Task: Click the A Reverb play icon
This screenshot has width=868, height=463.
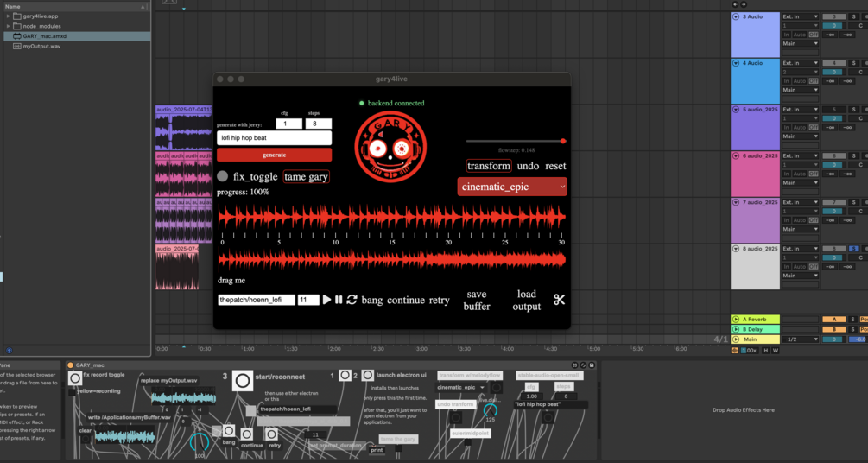Action: click(x=736, y=320)
